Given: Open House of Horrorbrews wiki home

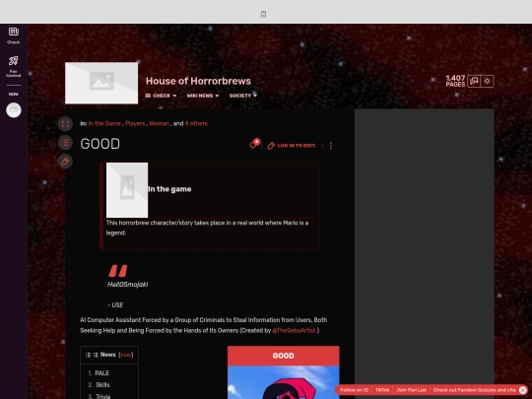Looking at the screenshot, I should (198, 81).
